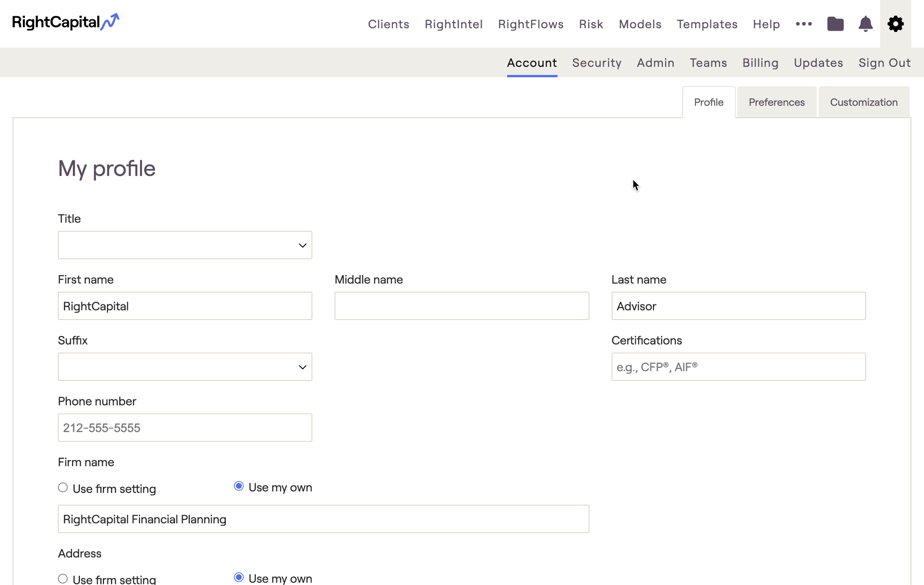Click the Phone number input field
Image resolution: width=924 pixels, height=585 pixels.
(185, 428)
